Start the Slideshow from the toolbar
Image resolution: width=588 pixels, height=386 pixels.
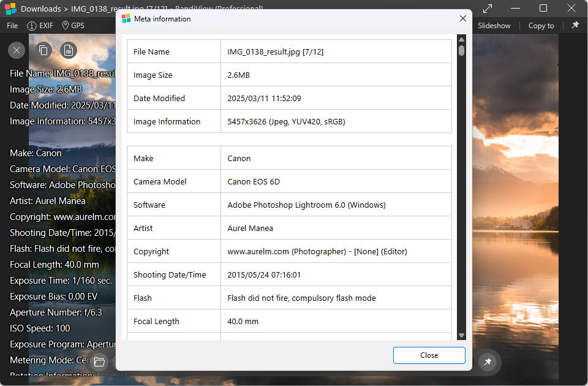click(494, 26)
